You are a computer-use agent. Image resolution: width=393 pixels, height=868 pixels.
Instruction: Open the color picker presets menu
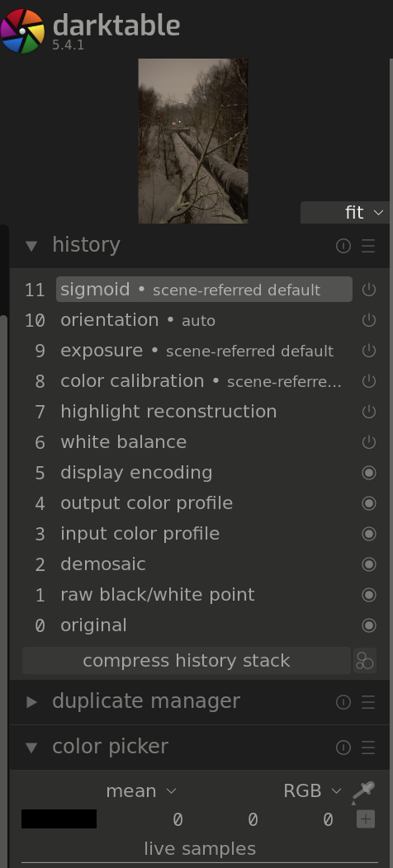tap(368, 748)
